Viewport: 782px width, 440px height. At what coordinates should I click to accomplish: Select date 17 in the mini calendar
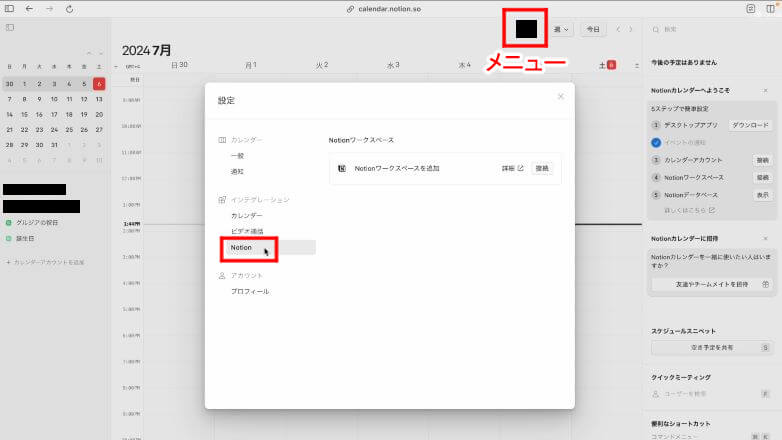pyautogui.click(x=54, y=114)
